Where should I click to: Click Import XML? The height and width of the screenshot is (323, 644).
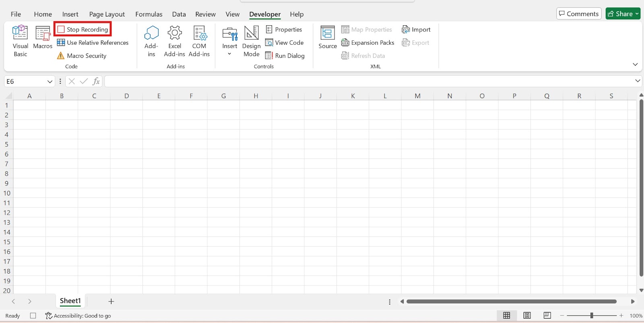(x=416, y=29)
